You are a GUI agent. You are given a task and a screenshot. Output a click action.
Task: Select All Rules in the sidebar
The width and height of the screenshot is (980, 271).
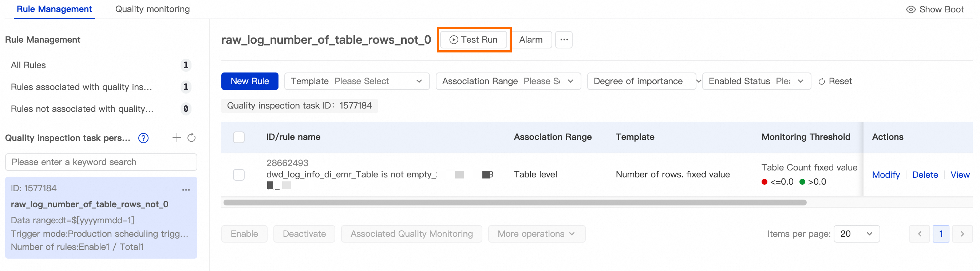click(x=28, y=65)
